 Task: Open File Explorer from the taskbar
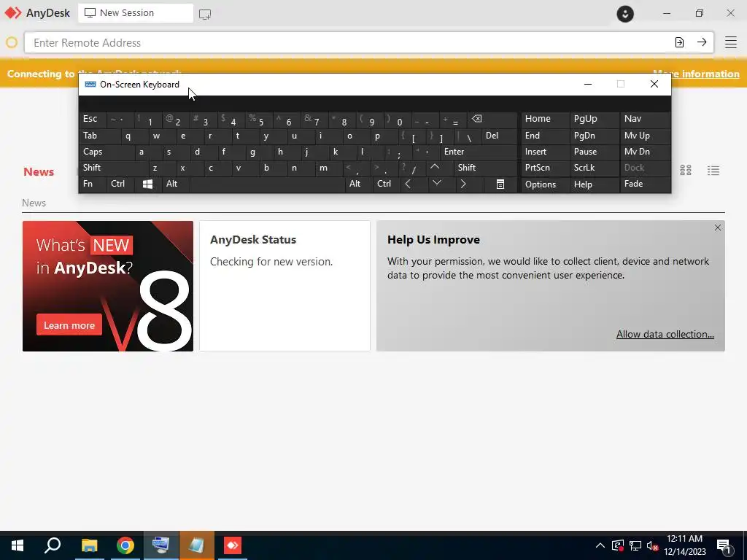pos(89,545)
